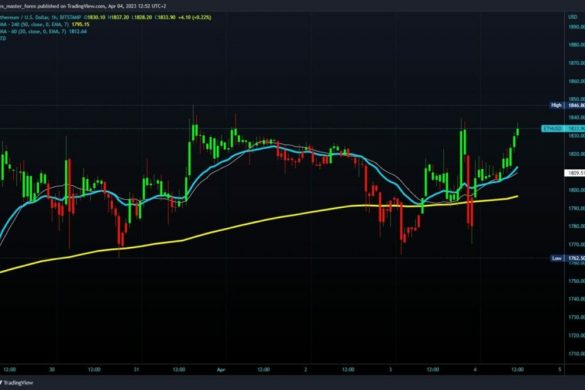Click the USD currency label atop price axis
The height and width of the screenshot is (390, 585).
[x=572, y=17]
